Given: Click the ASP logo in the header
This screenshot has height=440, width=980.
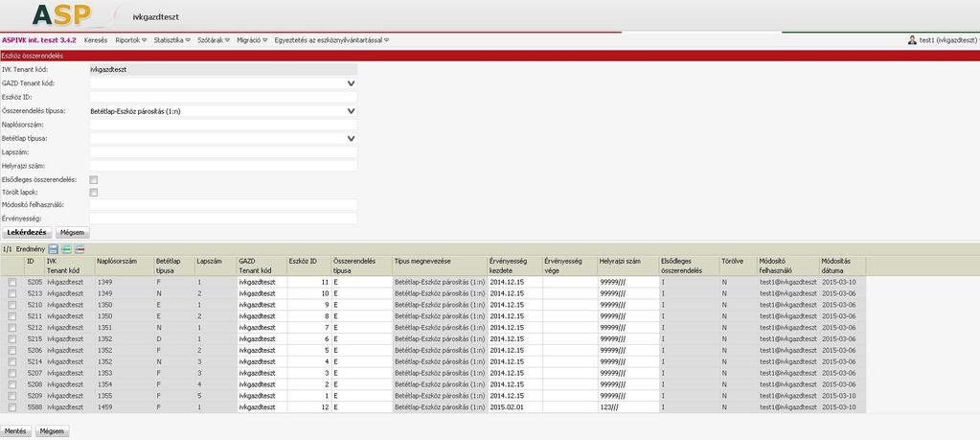Looking at the screenshot, I should click(61, 15).
